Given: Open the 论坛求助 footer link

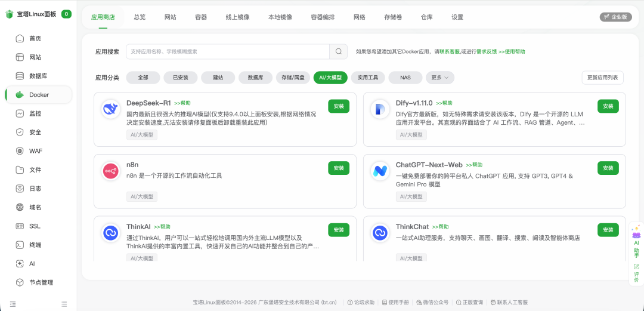Looking at the screenshot, I should [x=361, y=303].
